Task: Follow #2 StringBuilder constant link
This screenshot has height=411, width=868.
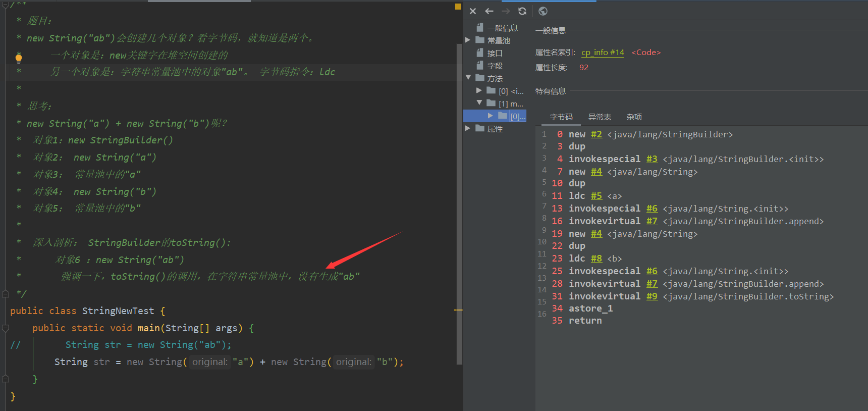Action: pos(596,134)
